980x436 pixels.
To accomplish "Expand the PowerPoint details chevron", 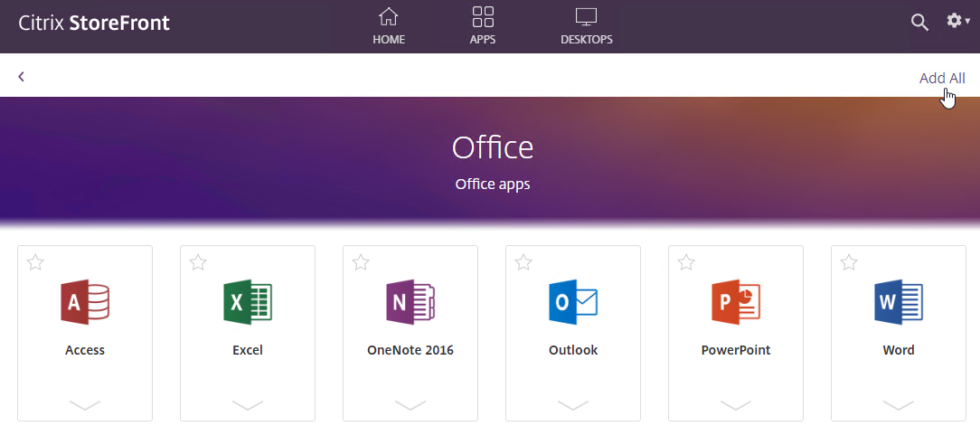I will 736,405.
